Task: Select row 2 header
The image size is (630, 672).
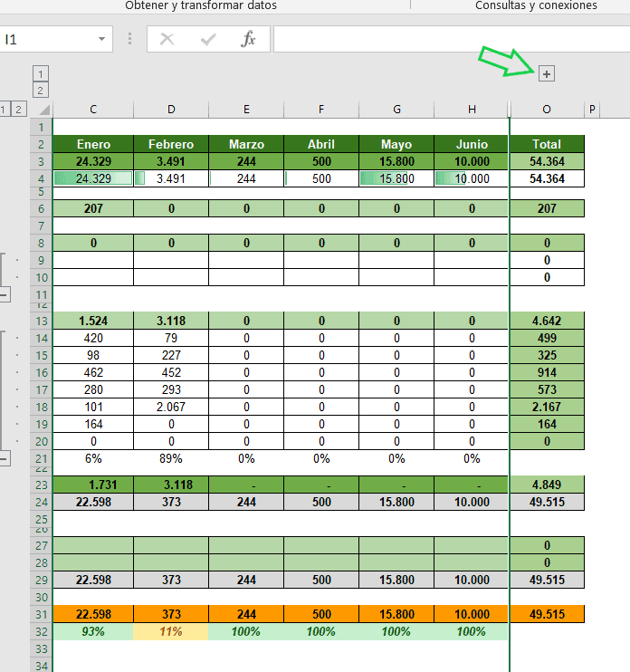Action: point(41,144)
